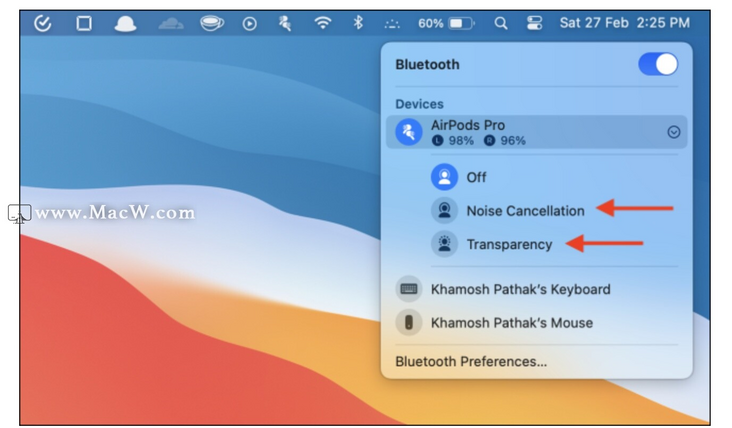Click the right AirPod 96% battery
Image resolution: width=732 pixels, height=428 pixels.
coord(505,140)
